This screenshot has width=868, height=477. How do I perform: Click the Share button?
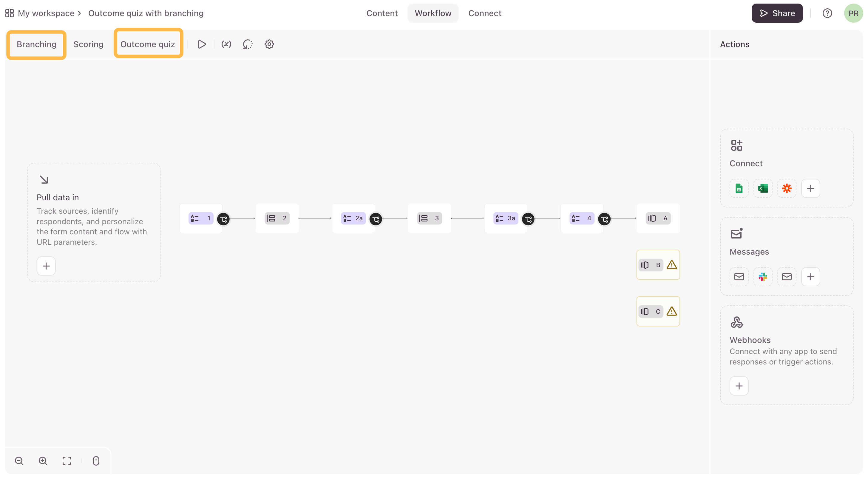click(777, 13)
